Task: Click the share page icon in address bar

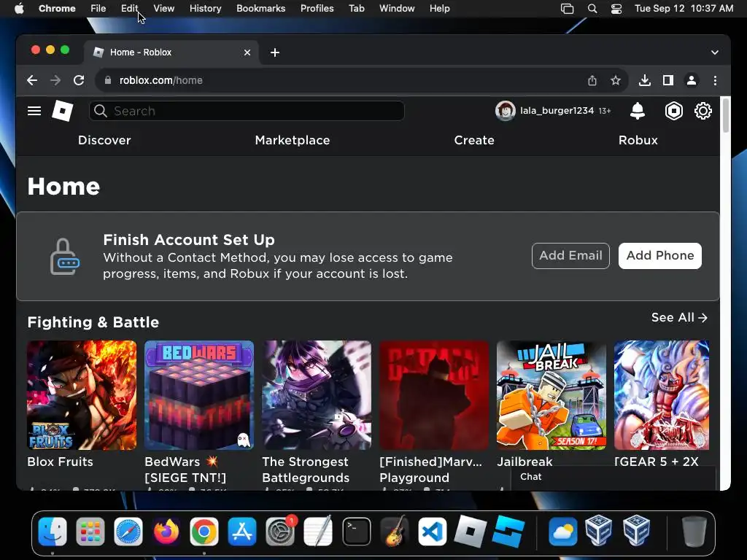Action: coord(592,80)
